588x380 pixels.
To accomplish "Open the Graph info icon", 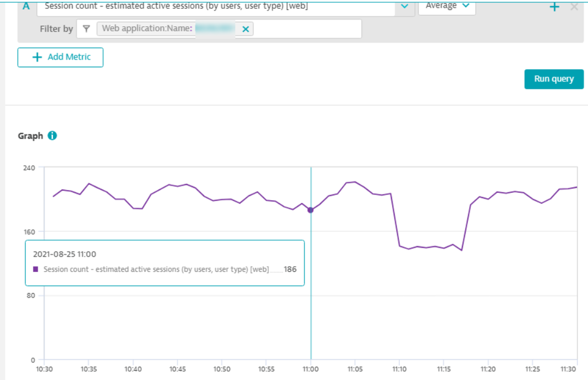I will point(52,136).
